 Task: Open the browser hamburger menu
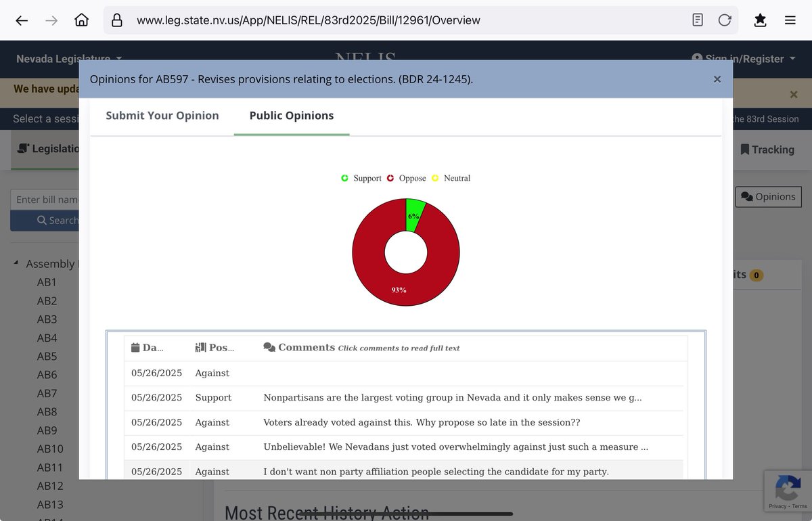coord(790,20)
